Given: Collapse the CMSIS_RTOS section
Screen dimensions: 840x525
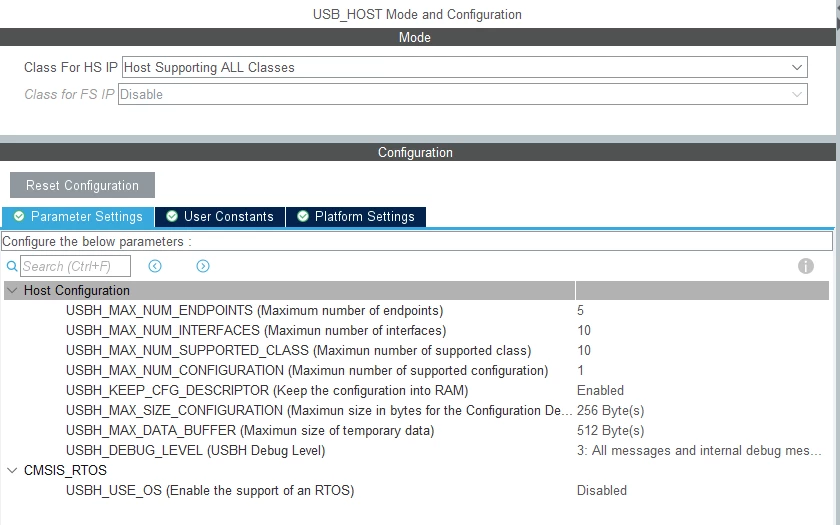Looking at the screenshot, I should pyautogui.click(x=12, y=470).
